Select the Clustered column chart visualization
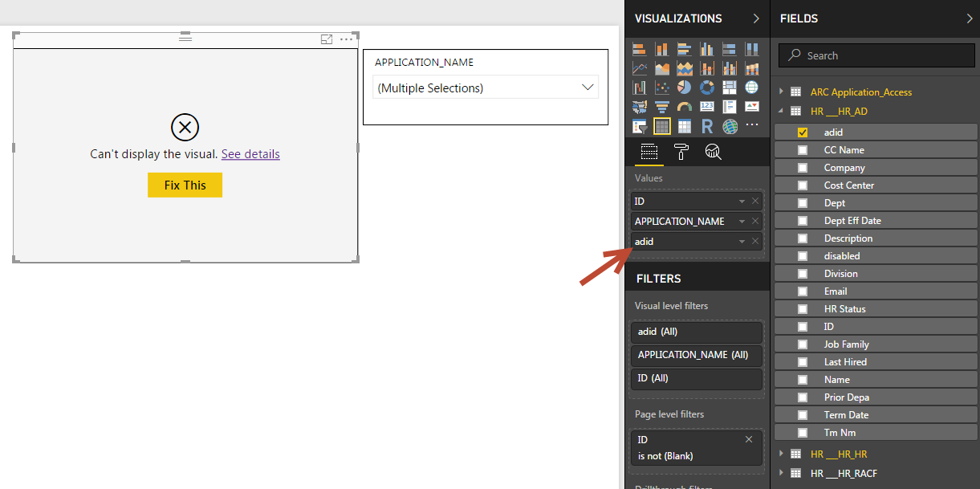The width and height of the screenshot is (980, 489). point(707,49)
